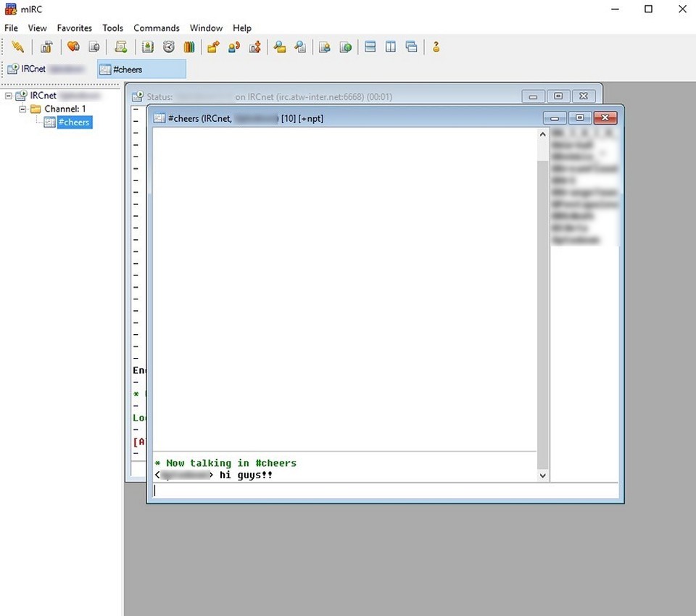
Task: Click the #cheers chat scrollbar track
Action: coord(542,304)
